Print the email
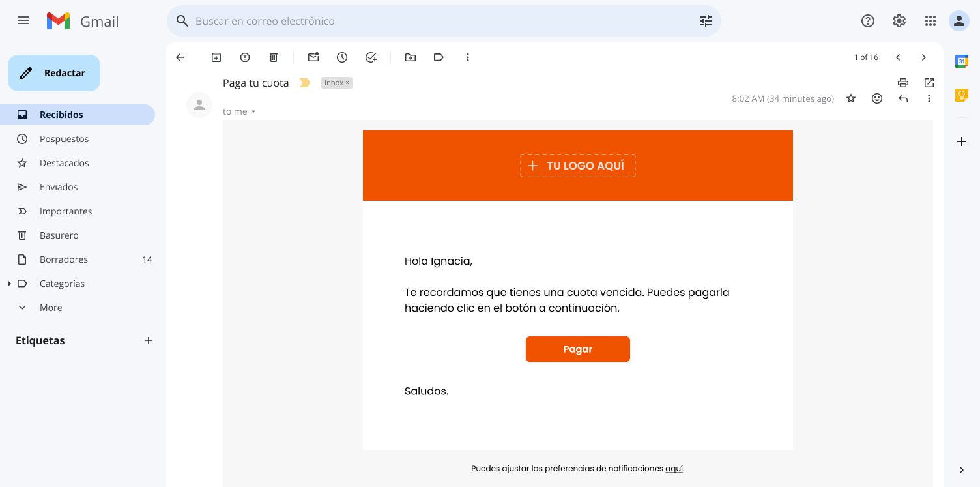 903,83
